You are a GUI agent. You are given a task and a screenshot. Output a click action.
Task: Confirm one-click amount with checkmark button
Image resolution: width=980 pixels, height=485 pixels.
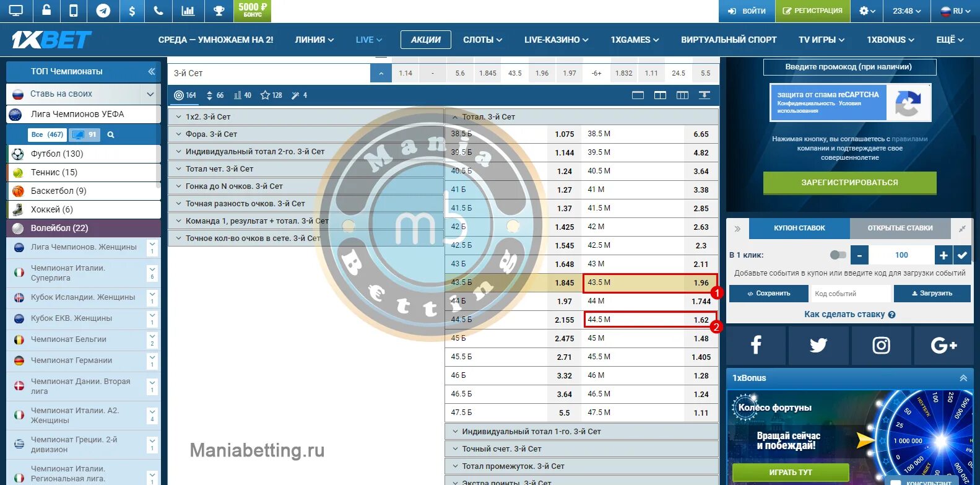[961, 255]
